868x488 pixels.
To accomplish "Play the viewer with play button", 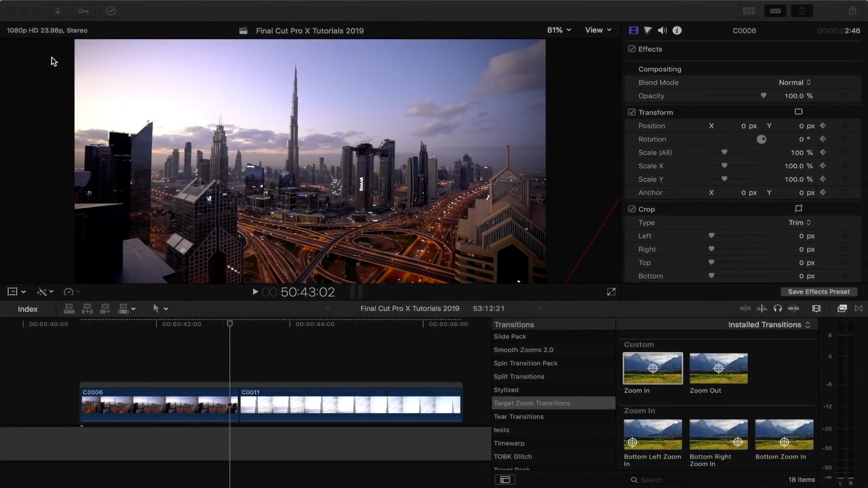I will click(x=255, y=292).
